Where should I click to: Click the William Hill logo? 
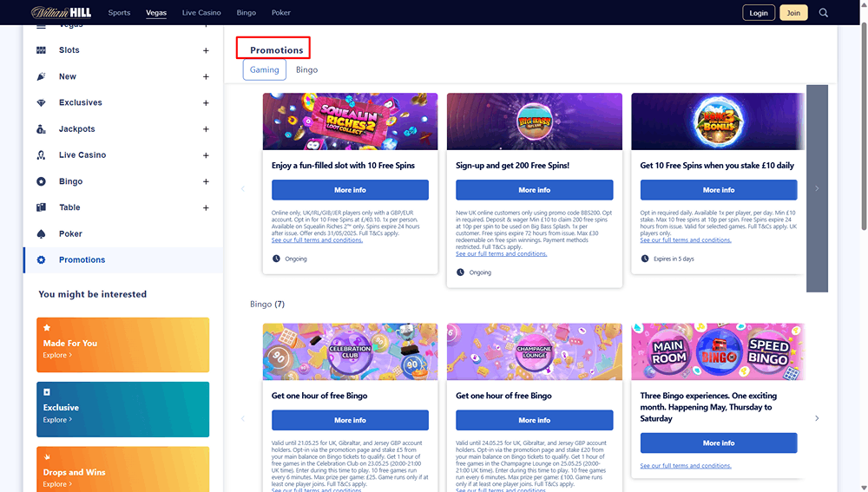[x=61, y=12]
